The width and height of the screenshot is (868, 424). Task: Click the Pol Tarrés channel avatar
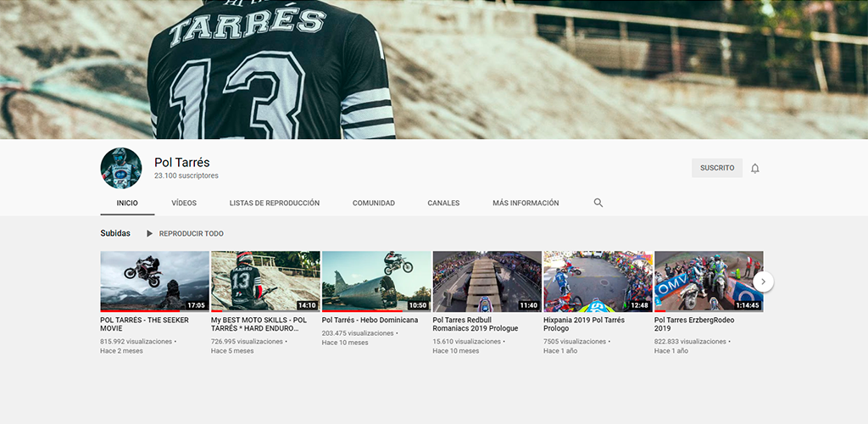pos(120,168)
